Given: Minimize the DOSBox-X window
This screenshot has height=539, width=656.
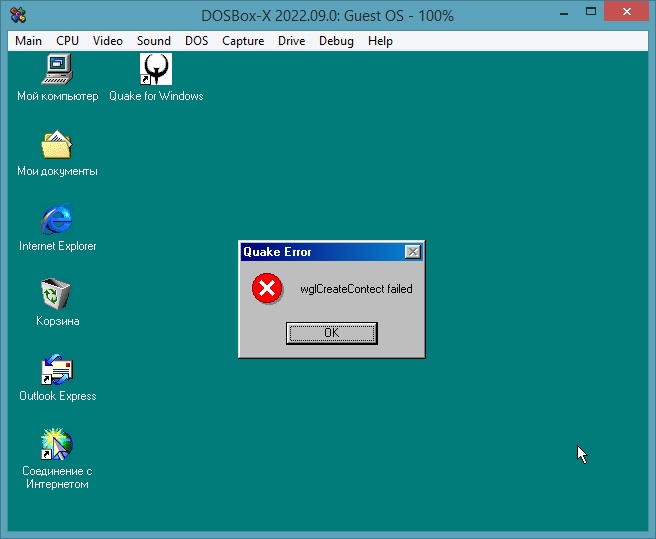Looking at the screenshot, I should [564, 13].
